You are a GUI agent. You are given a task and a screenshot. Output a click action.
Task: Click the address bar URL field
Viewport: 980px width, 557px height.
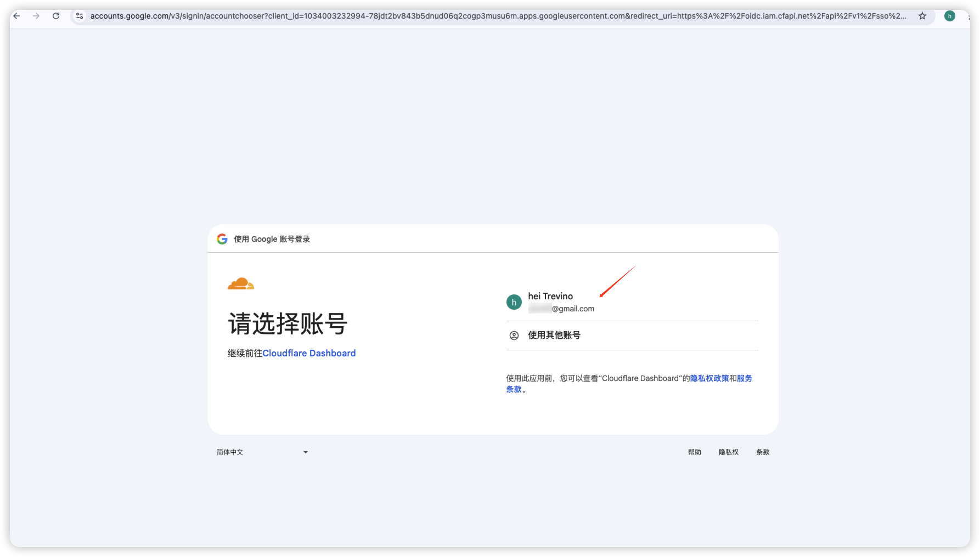coord(494,16)
